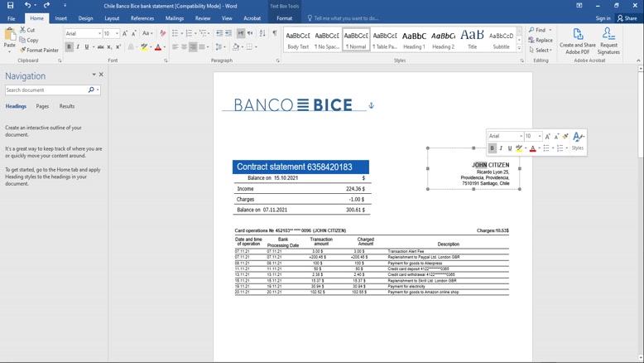This screenshot has height=363, width=644.
Task: Center text in ribbon
Action: [184, 47]
